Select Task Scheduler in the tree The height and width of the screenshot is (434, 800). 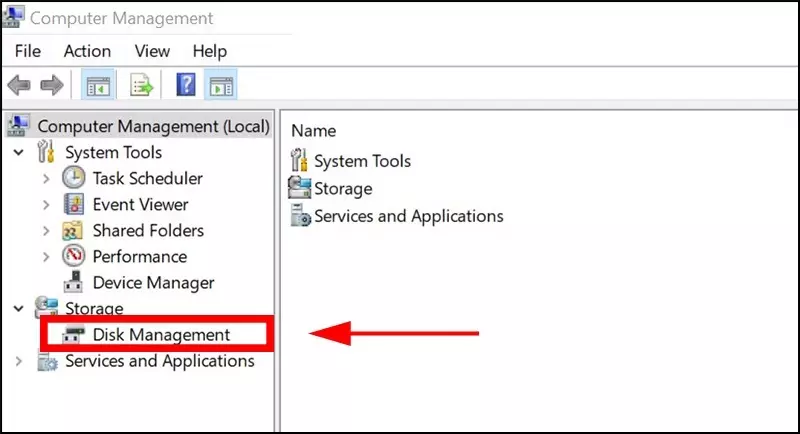(x=147, y=178)
